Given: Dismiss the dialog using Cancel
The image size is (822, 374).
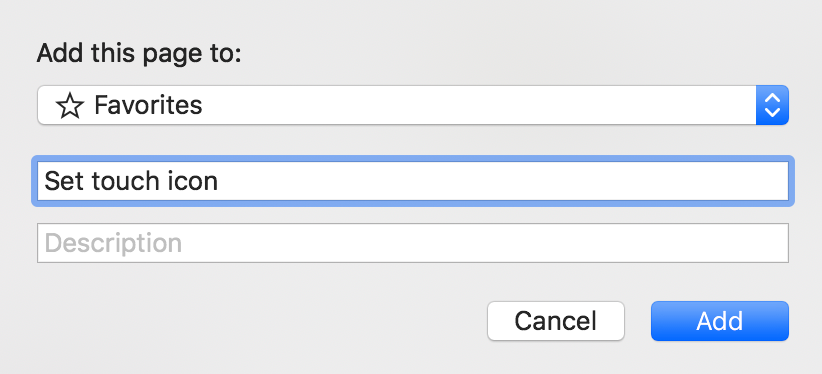Looking at the screenshot, I should (556, 321).
